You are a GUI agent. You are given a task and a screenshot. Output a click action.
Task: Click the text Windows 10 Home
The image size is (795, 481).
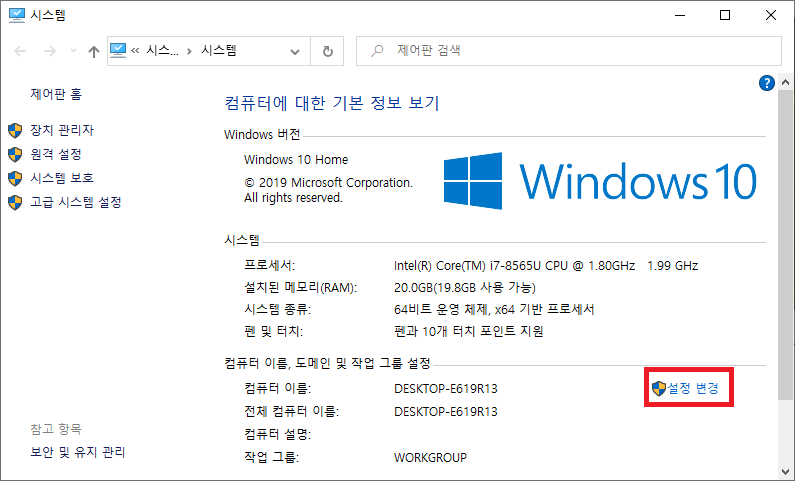[x=296, y=160]
